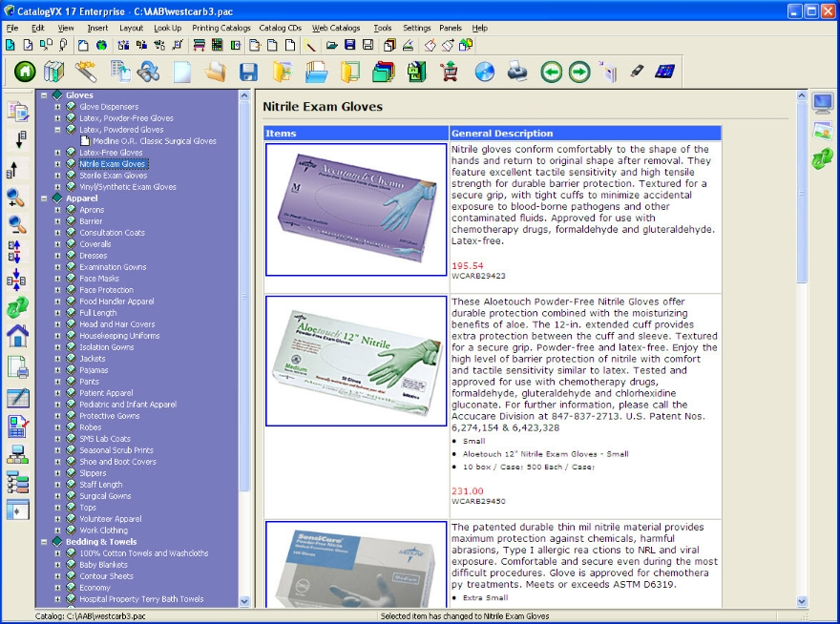Open the Web Catalogs menu

(336, 28)
